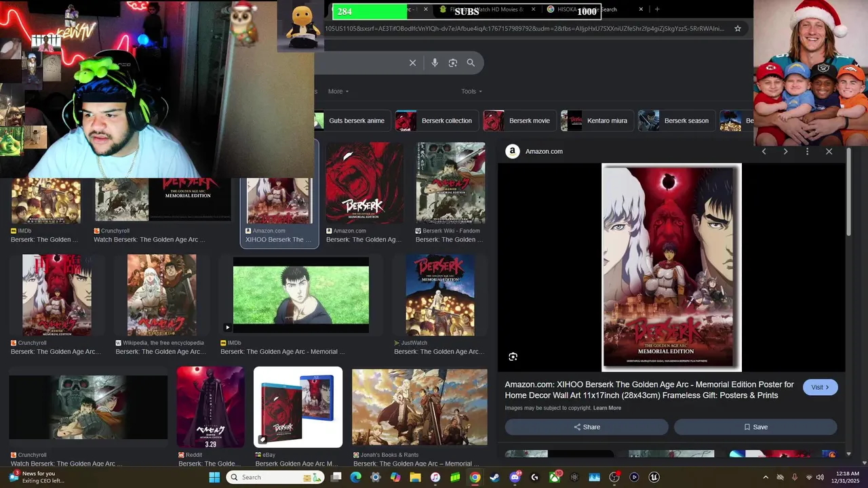The height and width of the screenshot is (488, 868).
Task: Open the Learn More copyright link
Action: 607,408
